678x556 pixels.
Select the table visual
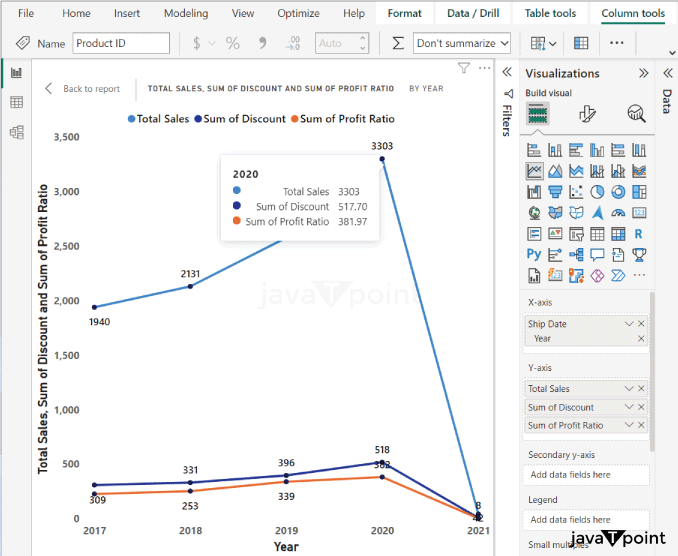(x=597, y=234)
